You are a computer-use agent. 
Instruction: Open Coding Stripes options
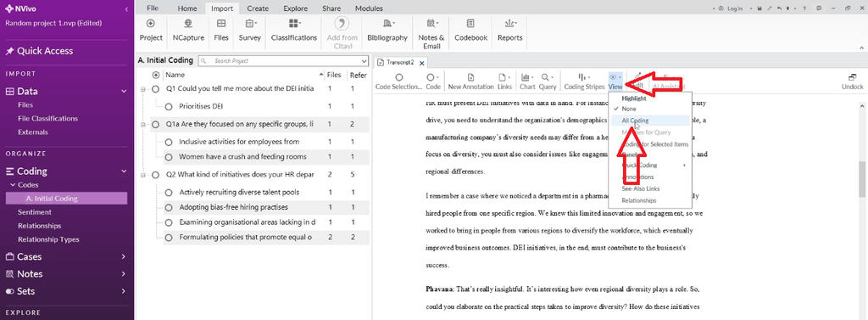point(583,81)
